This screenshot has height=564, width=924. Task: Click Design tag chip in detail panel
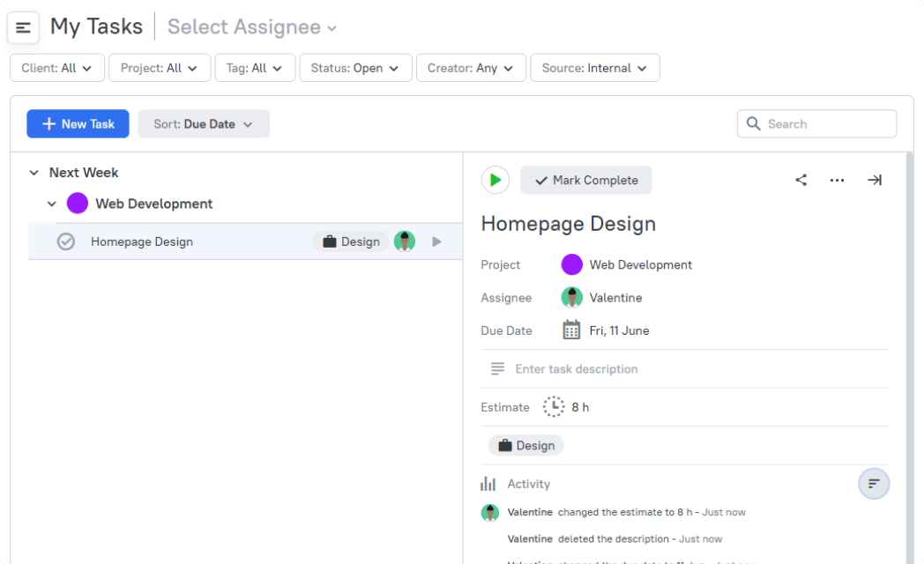pyautogui.click(x=526, y=446)
